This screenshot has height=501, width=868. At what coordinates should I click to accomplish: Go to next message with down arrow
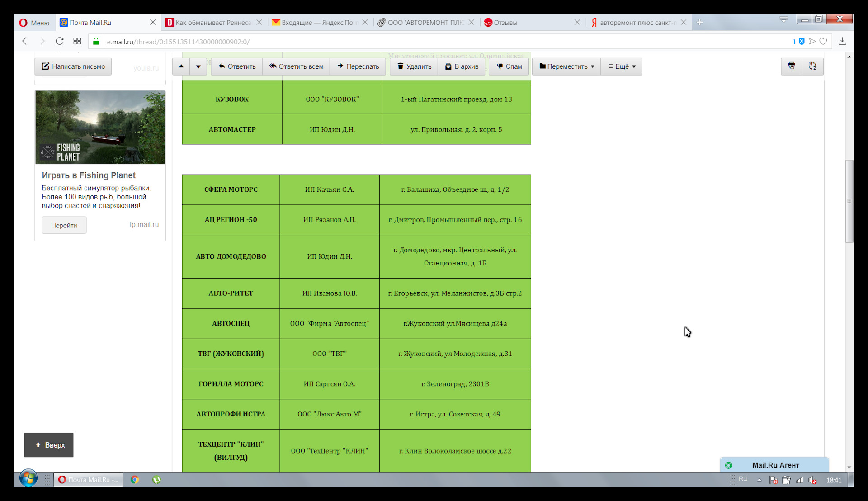pyautogui.click(x=198, y=66)
